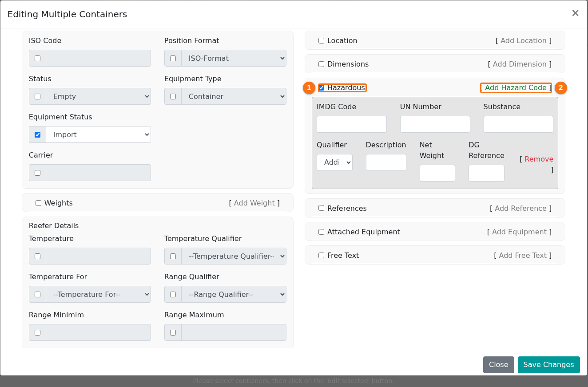
Task: Tick the References checkbox
Action: (321, 208)
